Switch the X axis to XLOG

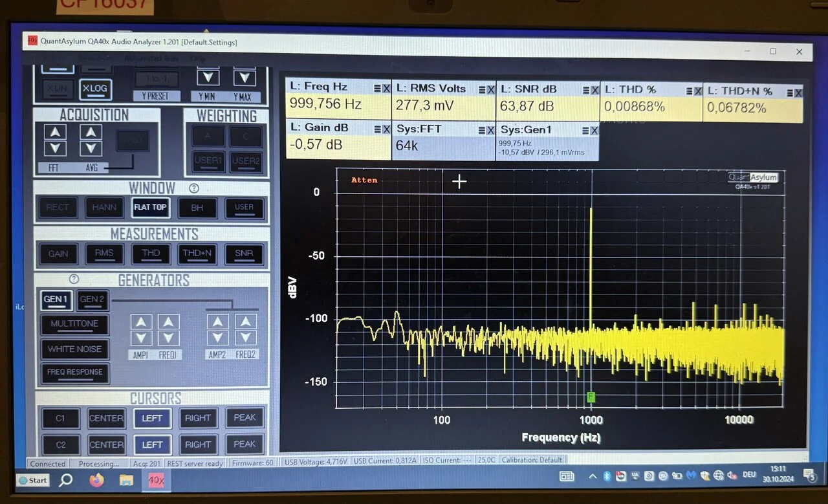(95, 89)
